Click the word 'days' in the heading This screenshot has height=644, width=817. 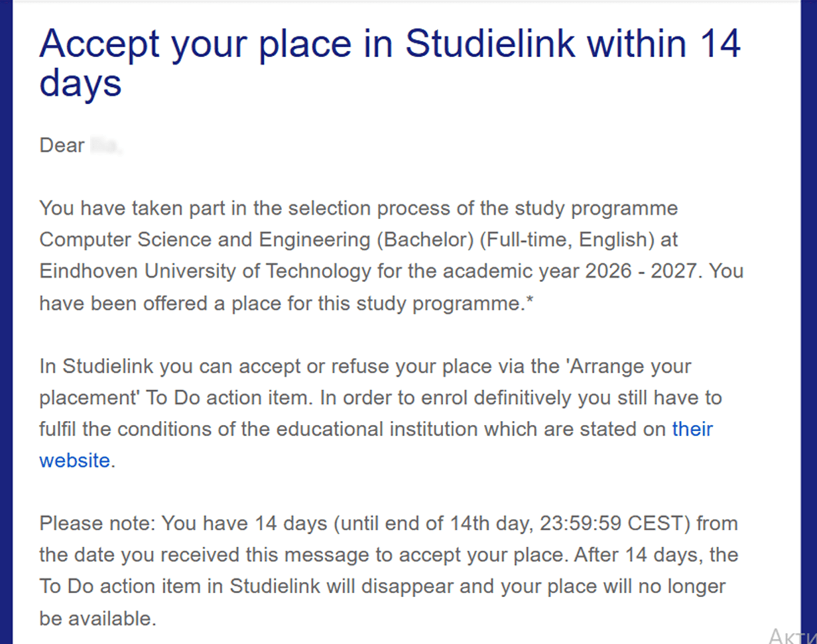point(80,84)
